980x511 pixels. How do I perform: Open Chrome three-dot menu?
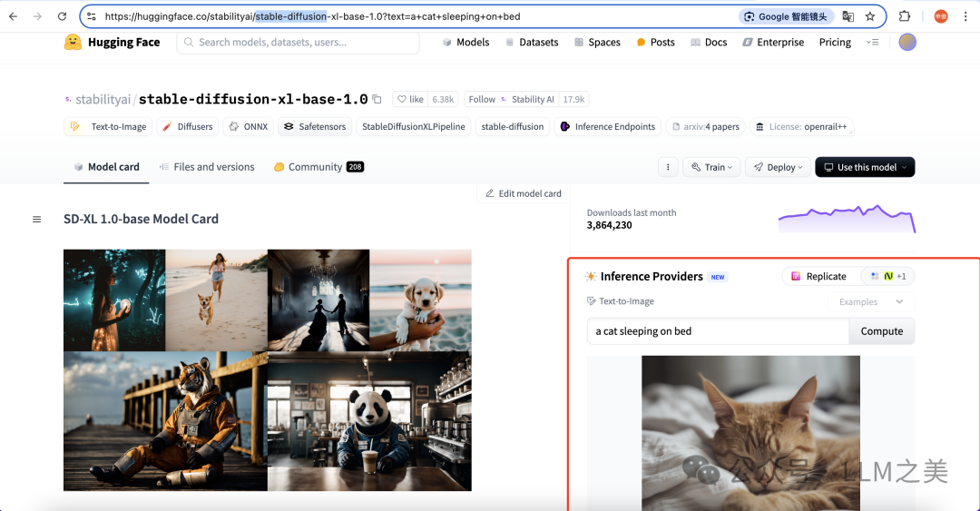[x=965, y=16]
